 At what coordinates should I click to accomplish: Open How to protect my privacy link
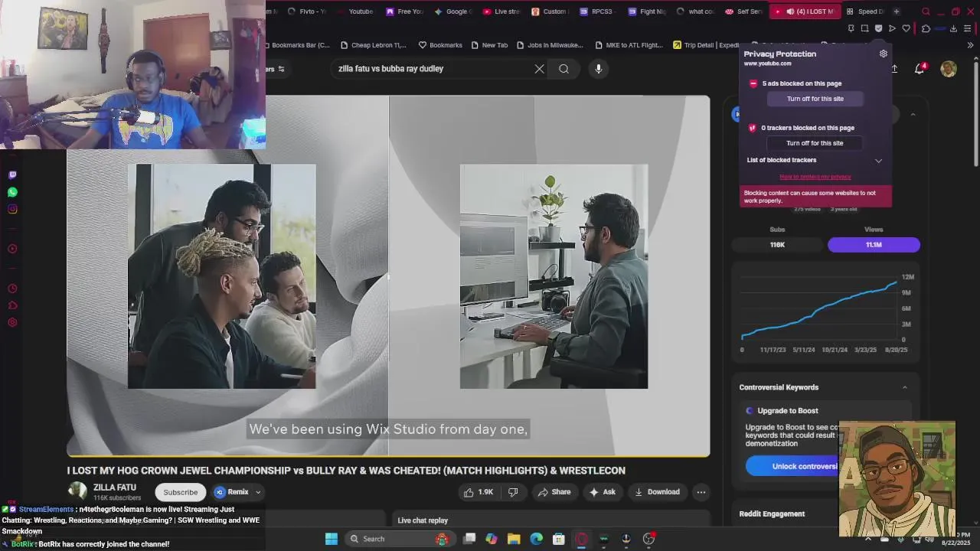tap(815, 177)
